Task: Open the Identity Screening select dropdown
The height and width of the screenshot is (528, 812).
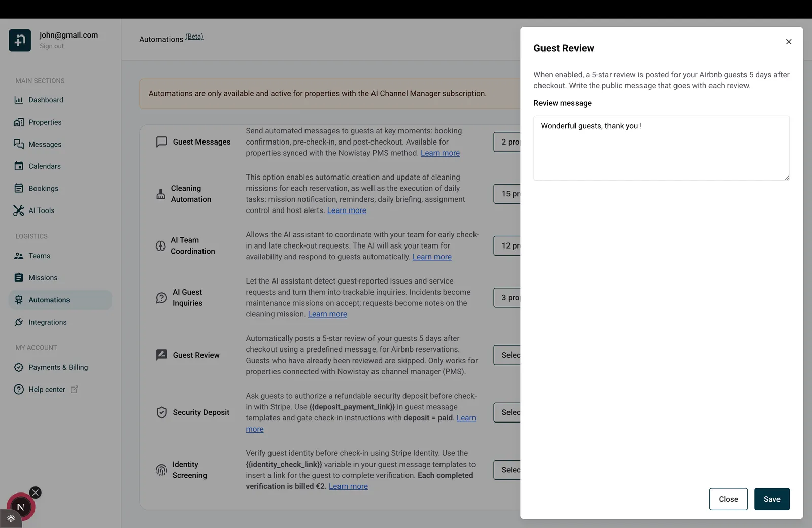Action: click(507, 470)
